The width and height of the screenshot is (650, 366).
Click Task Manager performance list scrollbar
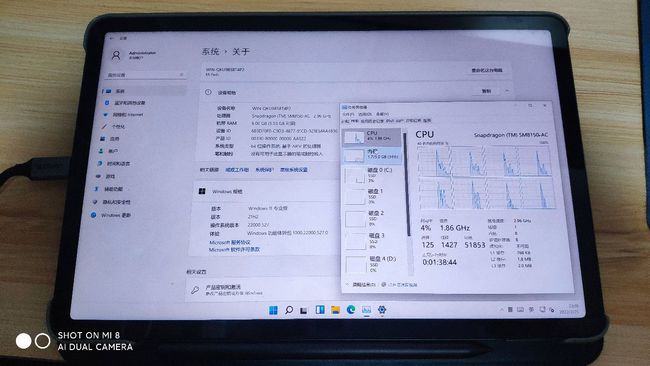(x=406, y=184)
